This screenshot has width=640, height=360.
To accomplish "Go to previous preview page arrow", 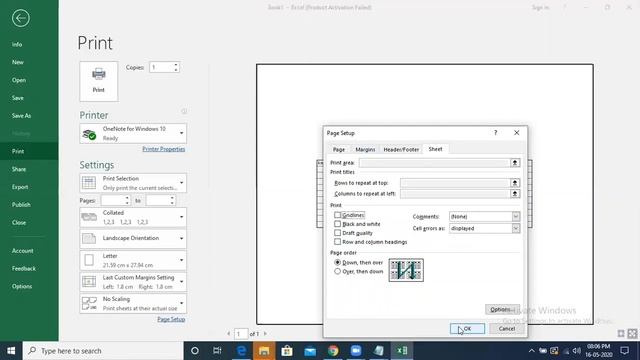I will (x=228, y=333).
